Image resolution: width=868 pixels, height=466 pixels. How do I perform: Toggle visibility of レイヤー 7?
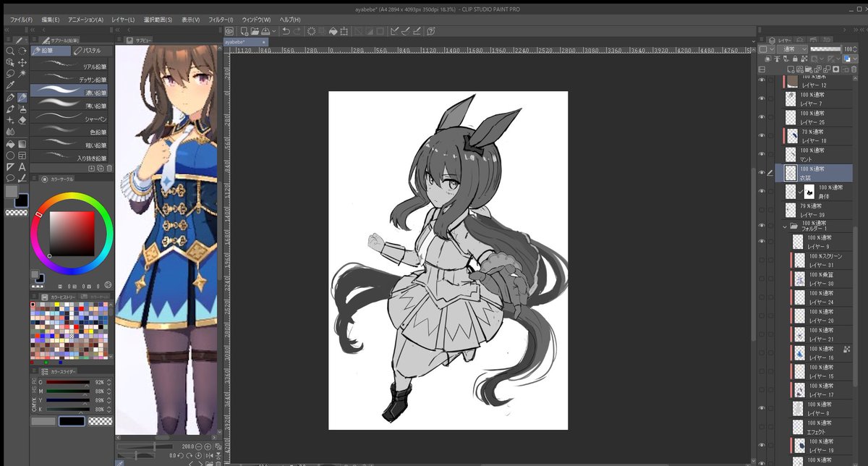tap(761, 99)
